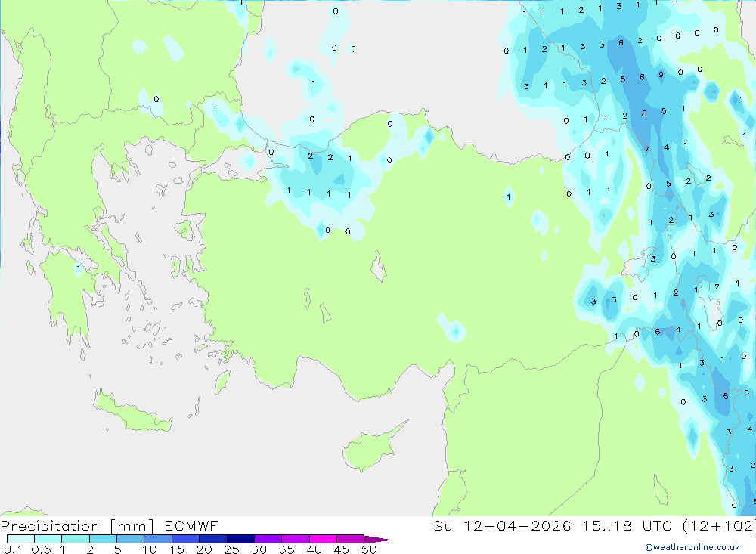Click the legend scale label '45'
The height and width of the screenshot is (554, 756).
(342, 549)
